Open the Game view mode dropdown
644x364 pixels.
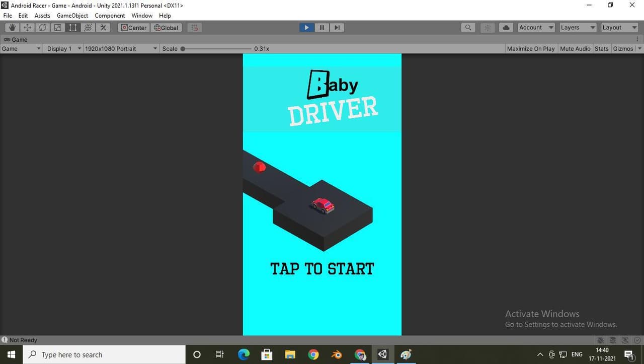(x=21, y=49)
